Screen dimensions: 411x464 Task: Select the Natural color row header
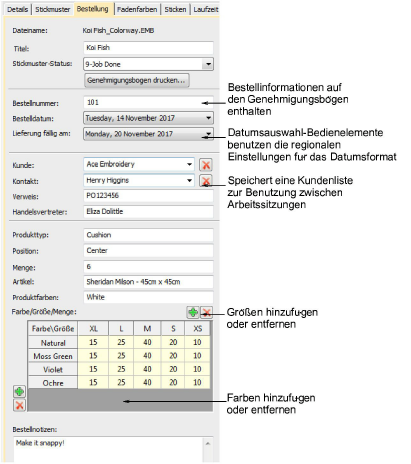coord(53,343)
